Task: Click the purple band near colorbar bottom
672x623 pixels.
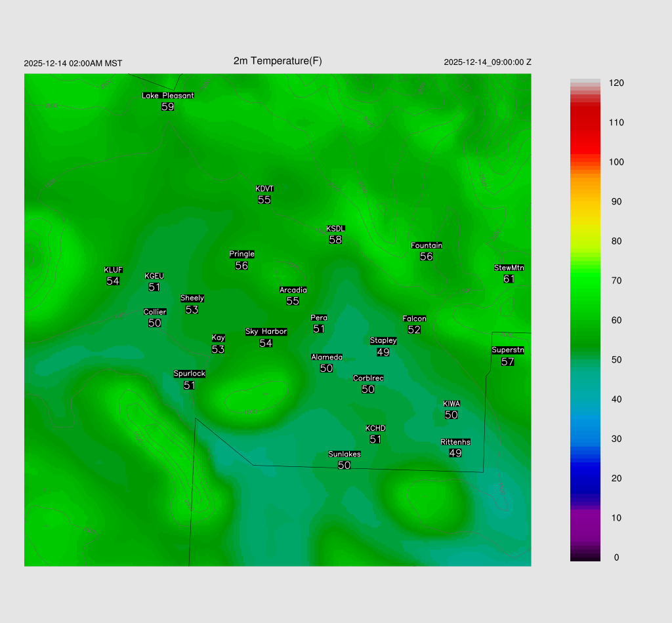Action: pyautogui.click(x=585, y=525)
